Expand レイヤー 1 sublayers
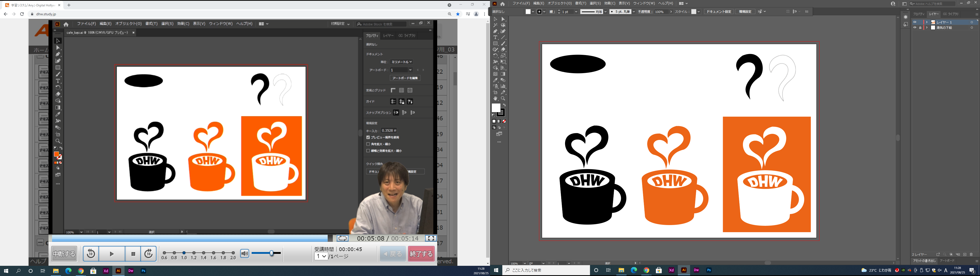Screen dimensions: 980x276 point(927,22)
